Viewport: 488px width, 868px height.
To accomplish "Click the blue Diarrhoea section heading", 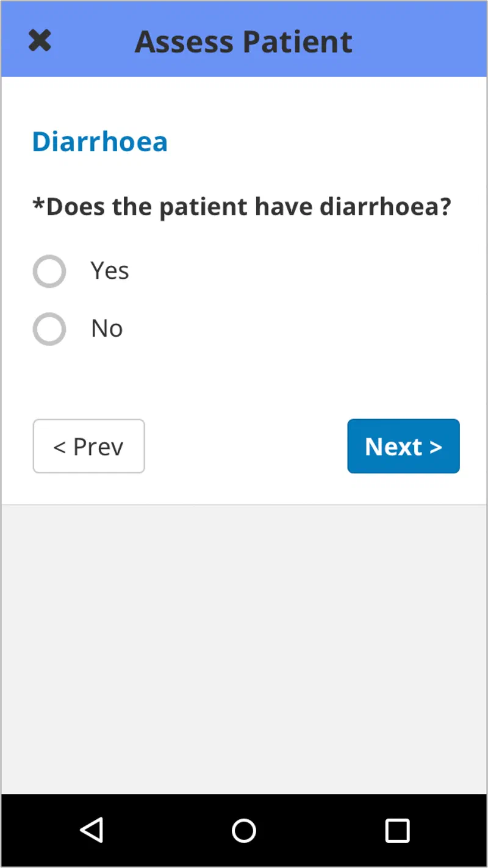I will [99, 142].
